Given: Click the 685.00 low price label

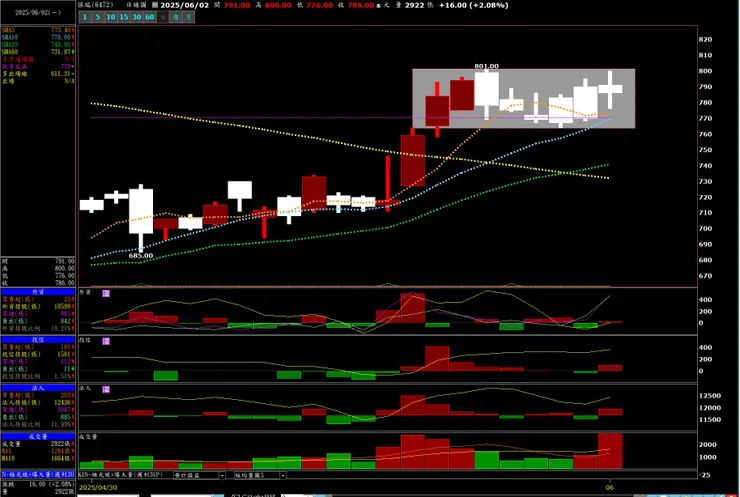Looking at the screenshot, I should point(141,255).
